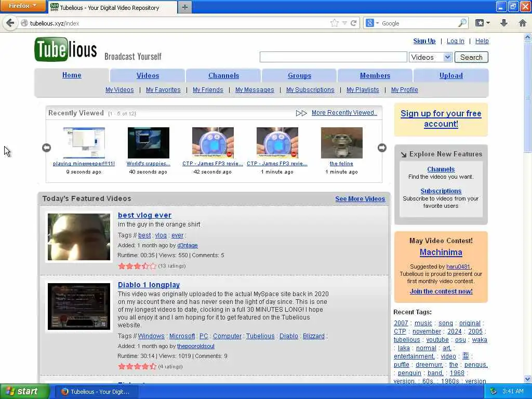Click the 'tubelious' recent tag

[x=407, y=340]
